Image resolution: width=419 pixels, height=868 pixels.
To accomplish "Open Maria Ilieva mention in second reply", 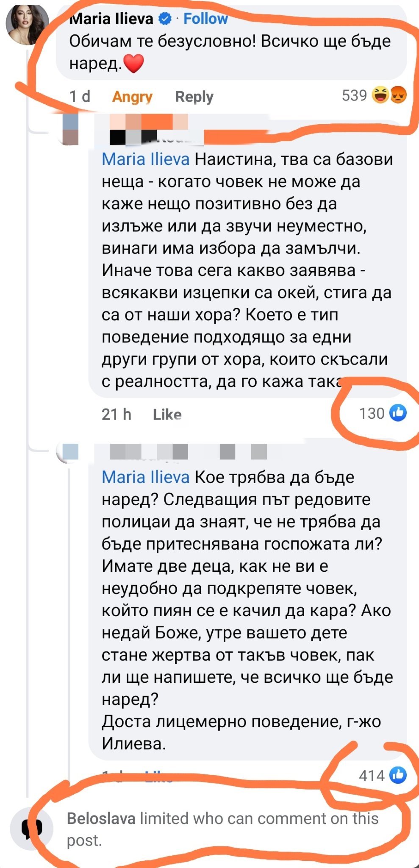I will [x=145, y=477].
